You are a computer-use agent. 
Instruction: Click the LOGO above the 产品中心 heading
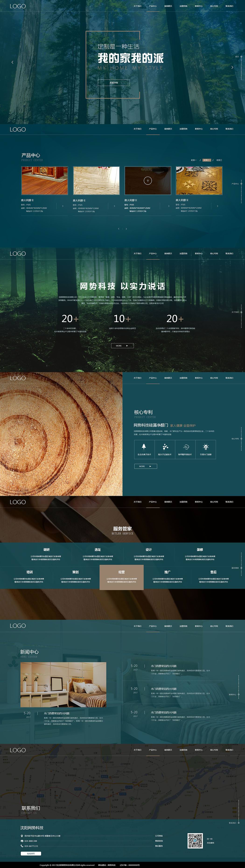point(17,129)
